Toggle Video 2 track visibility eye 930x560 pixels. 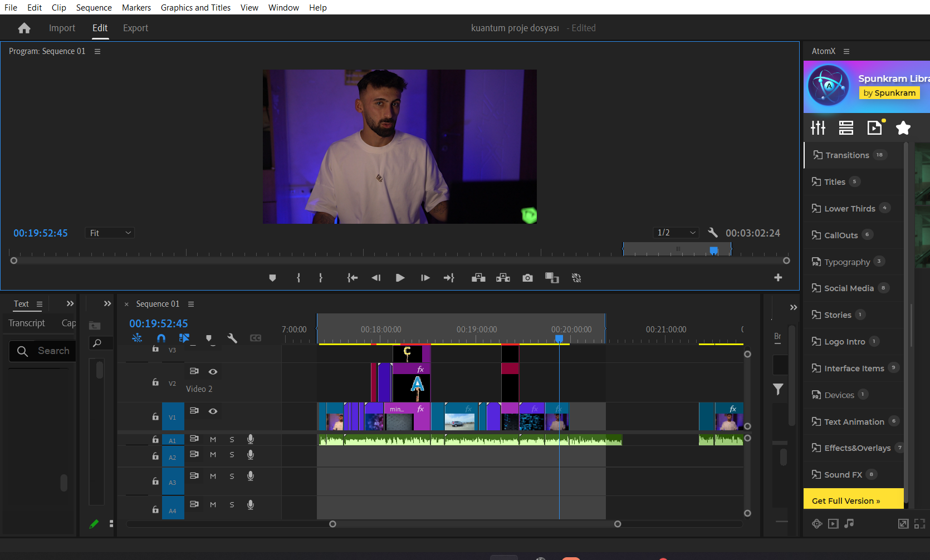tap(213, 371)
